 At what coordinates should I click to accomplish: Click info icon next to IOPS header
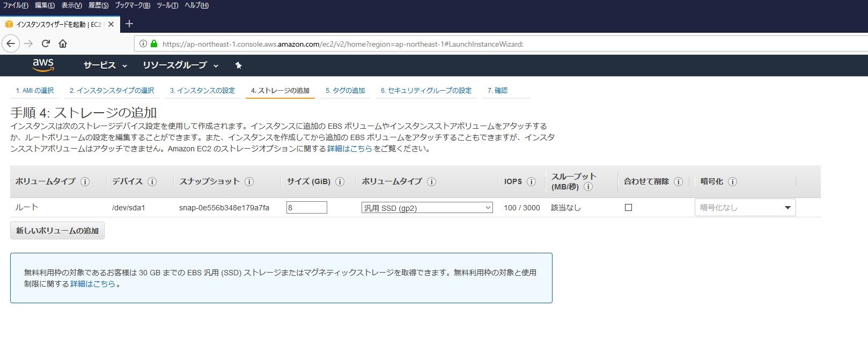(x=531, y=181)
